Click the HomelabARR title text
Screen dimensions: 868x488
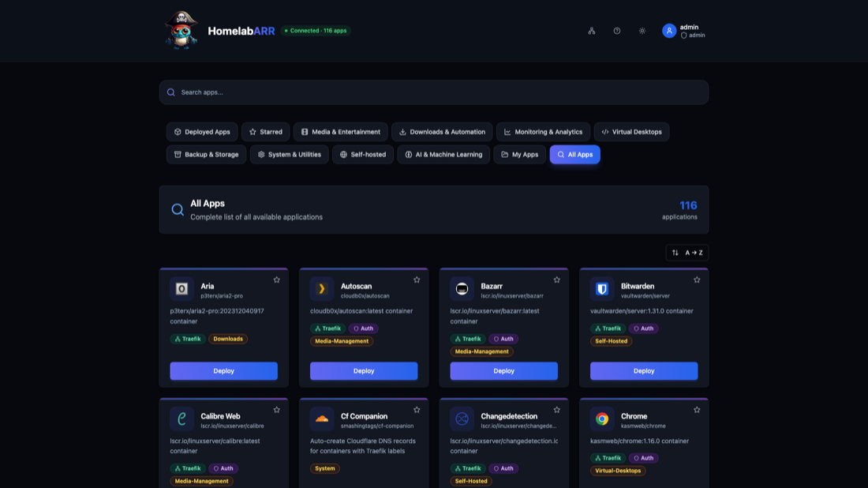(241, 31)
